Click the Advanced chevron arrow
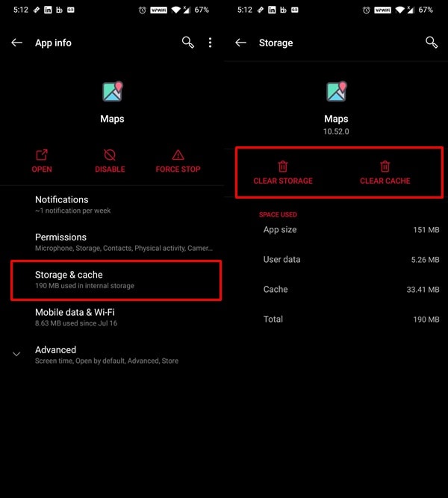 pyautogui.click(x=16, y=354)
